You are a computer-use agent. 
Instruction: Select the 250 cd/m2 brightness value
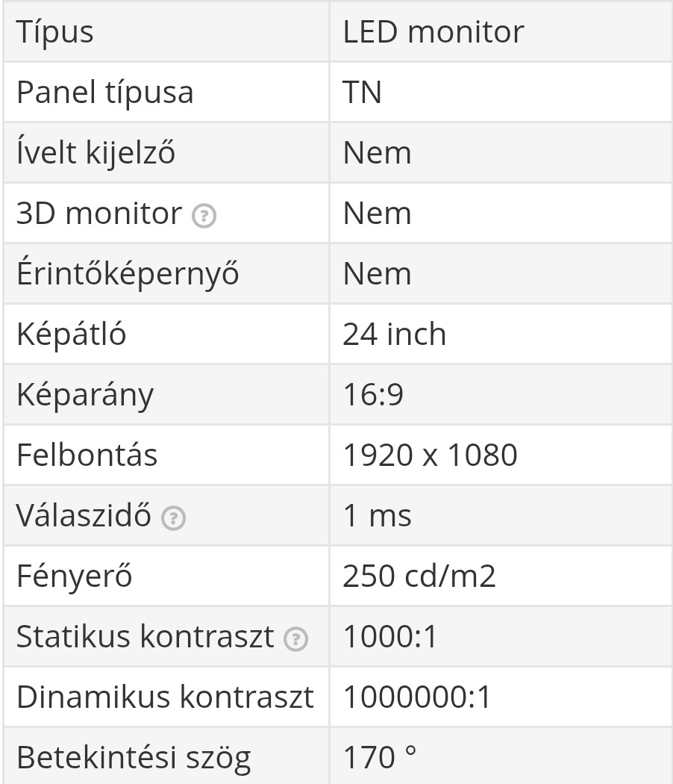pos(419,576)
